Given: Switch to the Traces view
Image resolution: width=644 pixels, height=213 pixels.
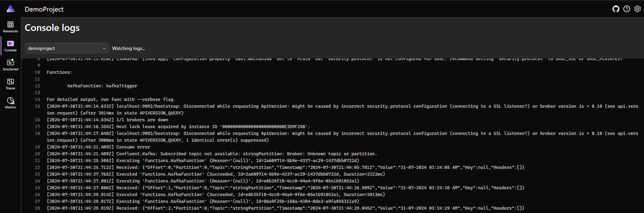Looking at the screenshot, I should [11, 84].
